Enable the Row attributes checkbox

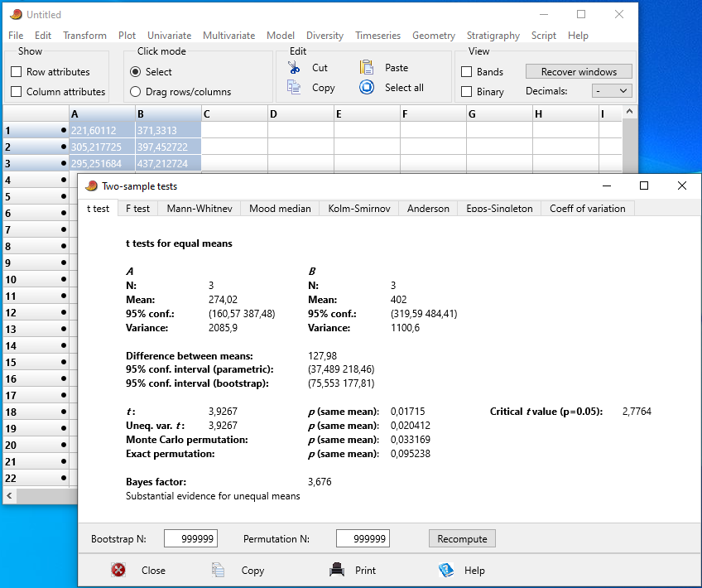pos(17,72)
